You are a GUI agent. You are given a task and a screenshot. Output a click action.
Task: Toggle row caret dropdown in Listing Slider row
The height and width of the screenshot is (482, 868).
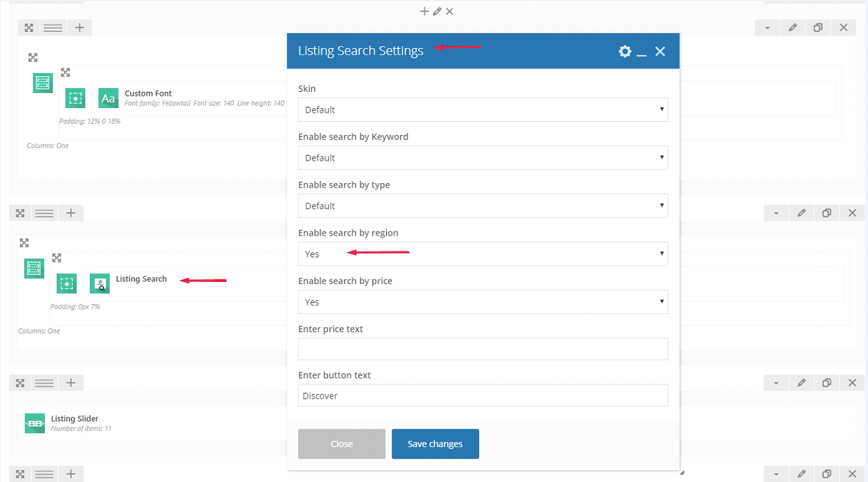pyautogui.click(x=776, y=382)
